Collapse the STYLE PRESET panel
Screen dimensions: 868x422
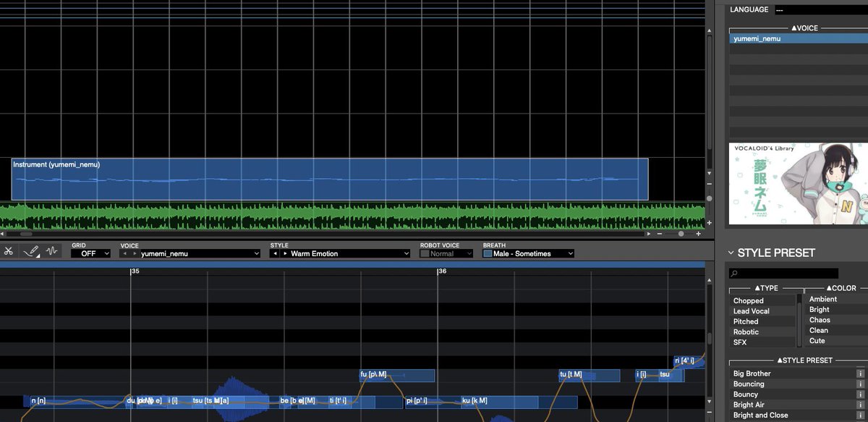tap(731, 253)
